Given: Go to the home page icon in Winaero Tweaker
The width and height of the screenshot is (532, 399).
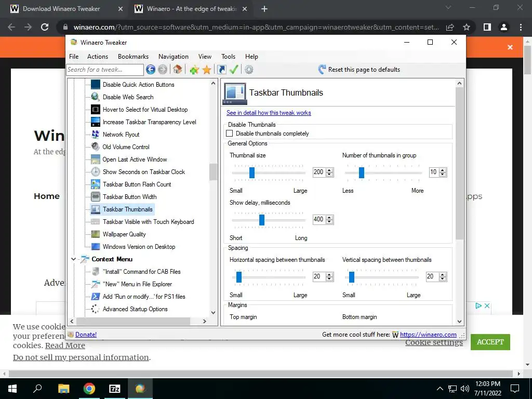Looking at the screenshot, I should [x=177, y=70].
